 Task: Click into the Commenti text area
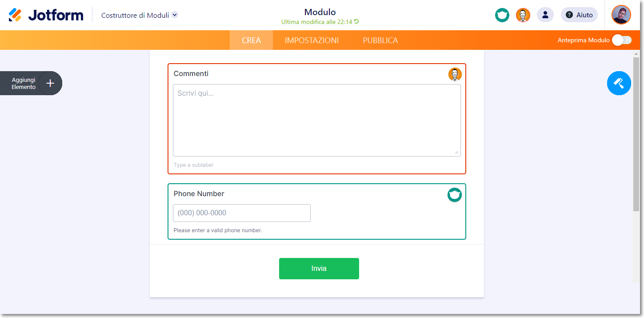pyautogui.click(x=316, y=120)
